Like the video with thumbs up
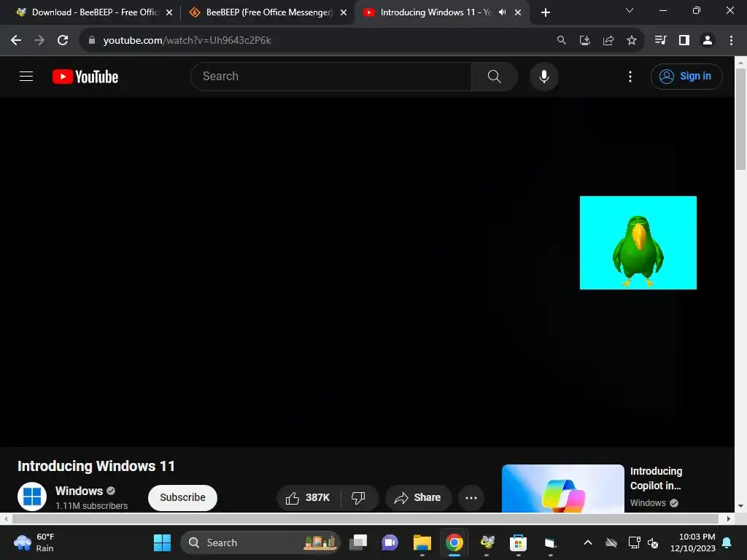 click(x=308, y=497)
